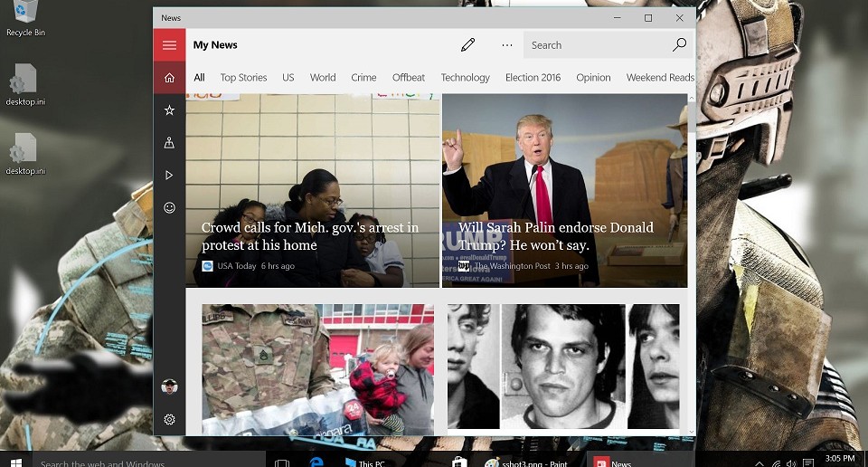Screen dimensions: 868x467
Task: Open the Weekend Reads tab
Action: [x=660, y=78]
